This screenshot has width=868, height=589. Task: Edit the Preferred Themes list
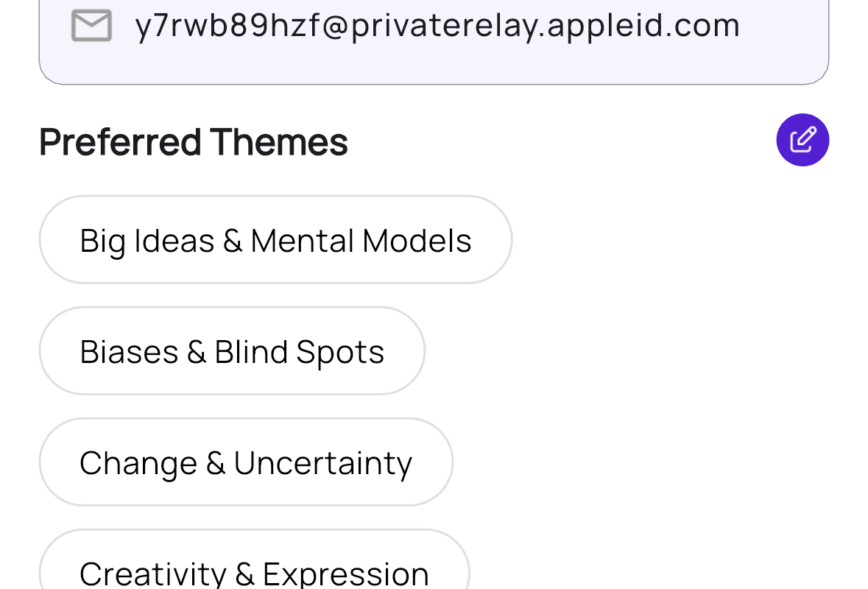802,140
